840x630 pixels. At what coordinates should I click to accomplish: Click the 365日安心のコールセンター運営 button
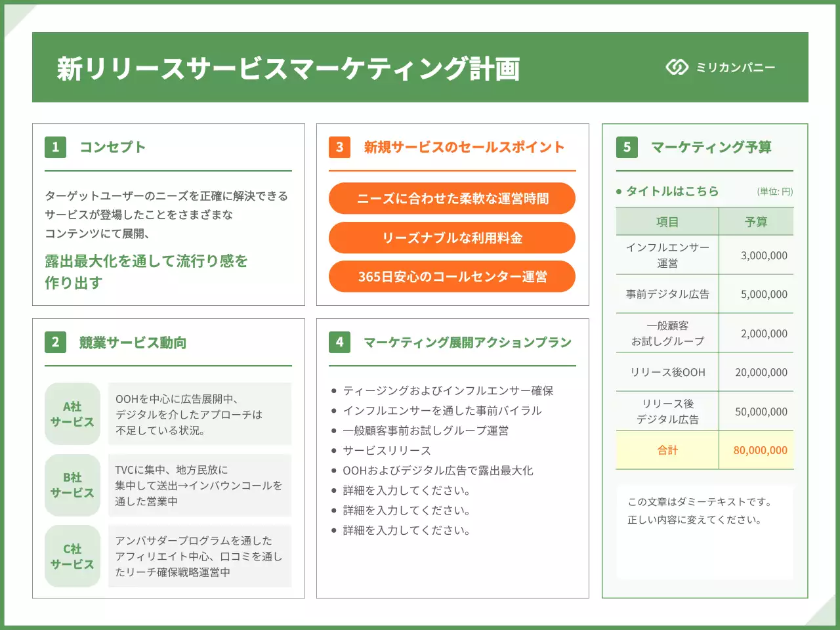pos(452,276)
